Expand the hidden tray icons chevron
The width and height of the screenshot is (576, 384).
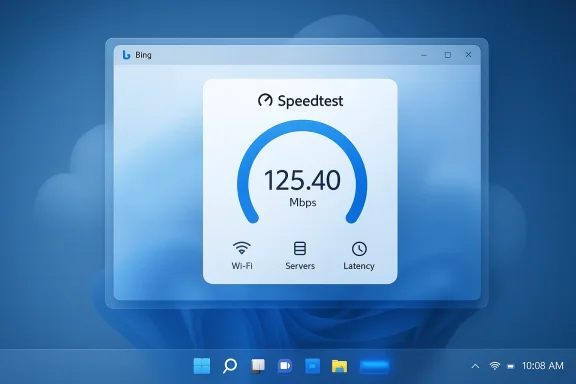(x=475, y=366)
